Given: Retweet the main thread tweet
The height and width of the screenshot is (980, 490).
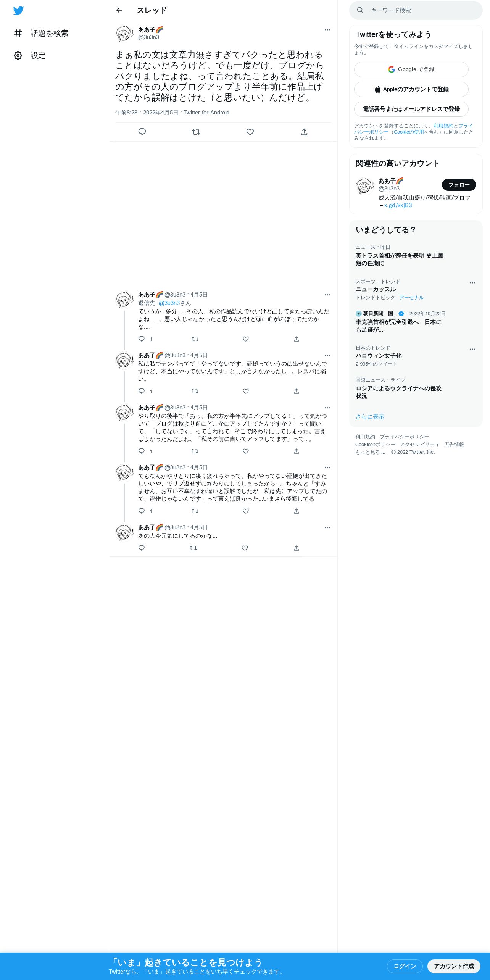Looking at the screenshot, I should (x=196, y=132).
